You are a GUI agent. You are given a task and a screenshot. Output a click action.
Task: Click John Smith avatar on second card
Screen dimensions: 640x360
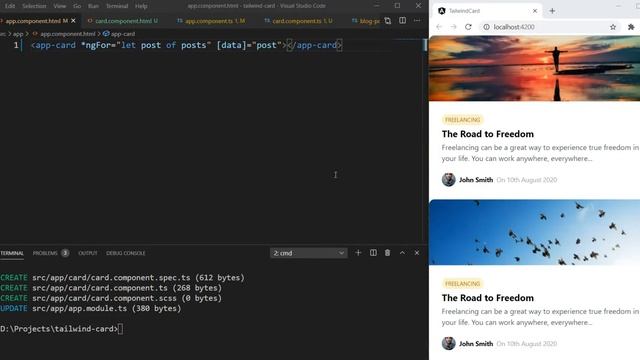coord(449,343)
